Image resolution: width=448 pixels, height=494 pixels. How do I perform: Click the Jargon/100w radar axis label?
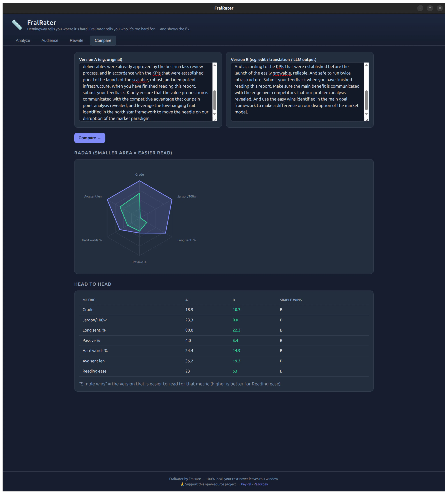187,196
